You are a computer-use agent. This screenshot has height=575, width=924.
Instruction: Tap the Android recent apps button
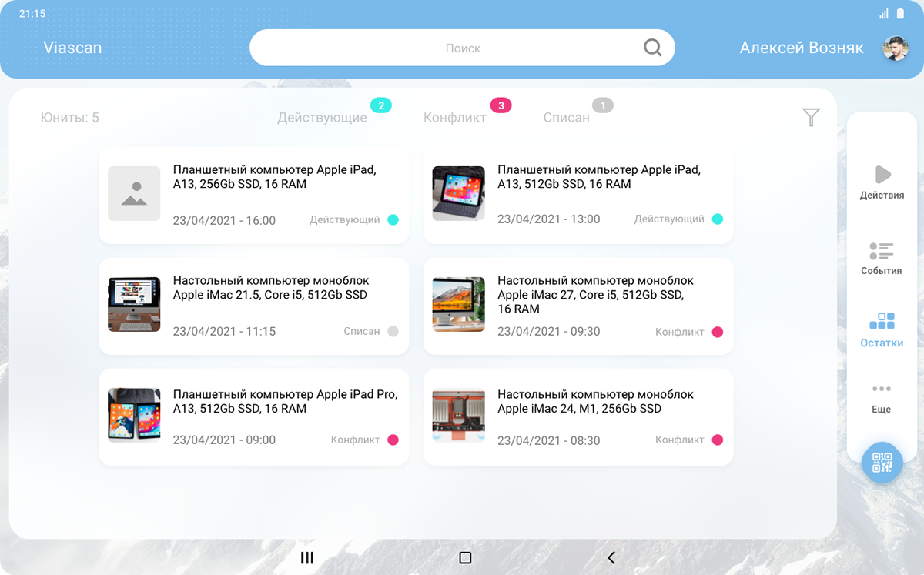(307, 558)
